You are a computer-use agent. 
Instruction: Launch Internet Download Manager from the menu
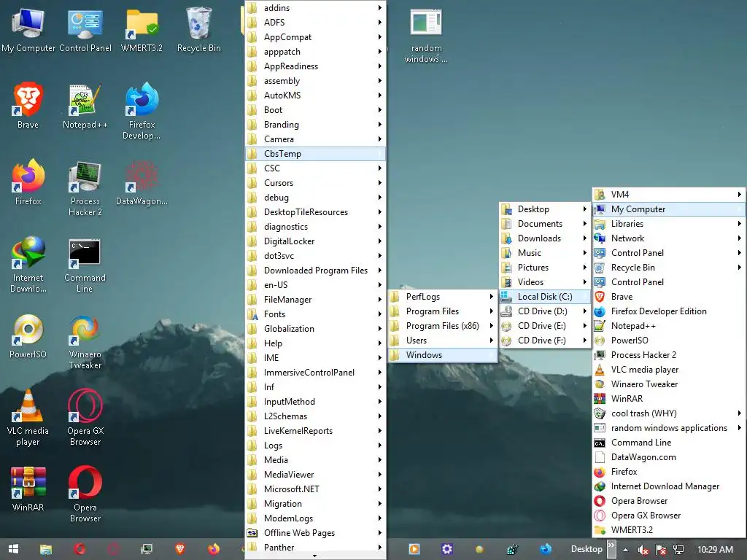tap(669, 486)
